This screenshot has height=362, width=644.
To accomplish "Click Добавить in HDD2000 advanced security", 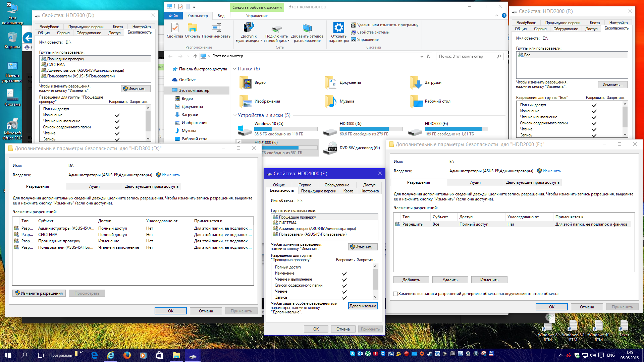I will pos(411,280).
